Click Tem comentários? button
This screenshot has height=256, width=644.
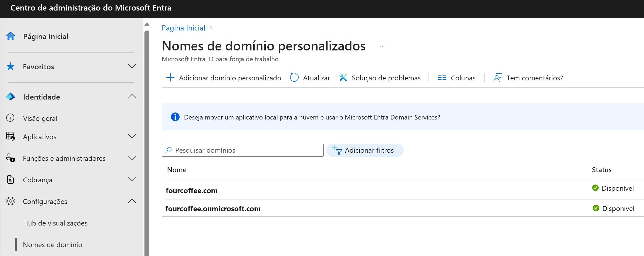[x=528, y=78]
